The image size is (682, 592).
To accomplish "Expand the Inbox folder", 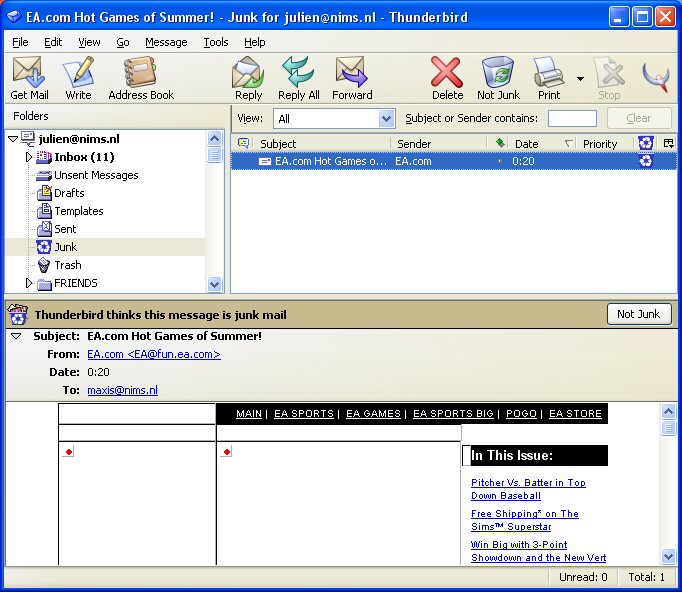I will [29, 157].
